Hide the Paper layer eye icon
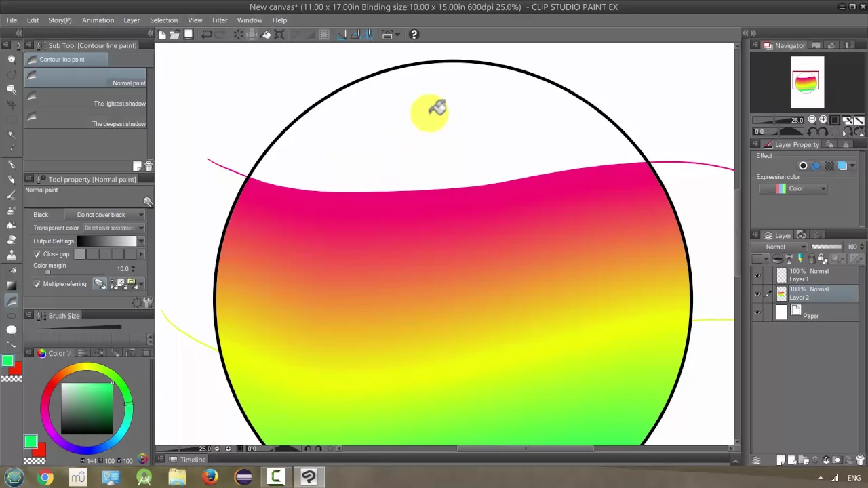 [x=757, y=312]
